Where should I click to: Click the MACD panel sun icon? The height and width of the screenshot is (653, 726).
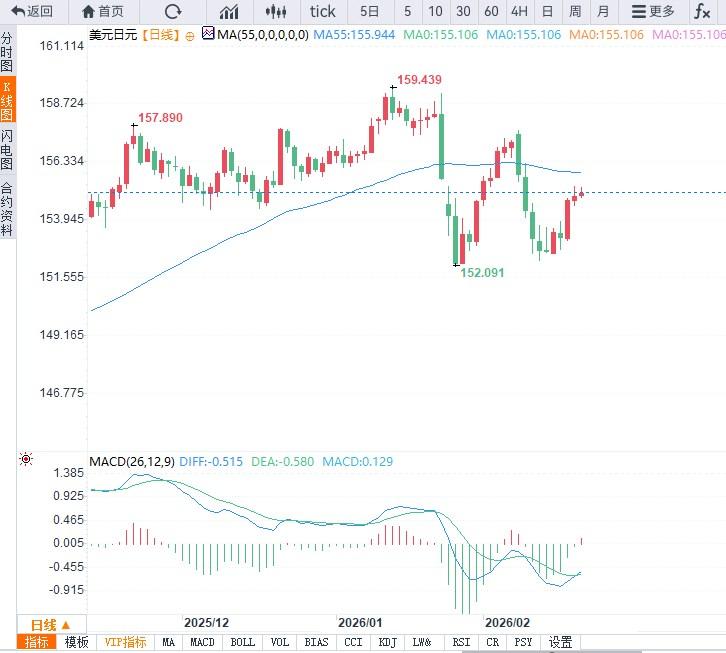(x=26, y=460)
